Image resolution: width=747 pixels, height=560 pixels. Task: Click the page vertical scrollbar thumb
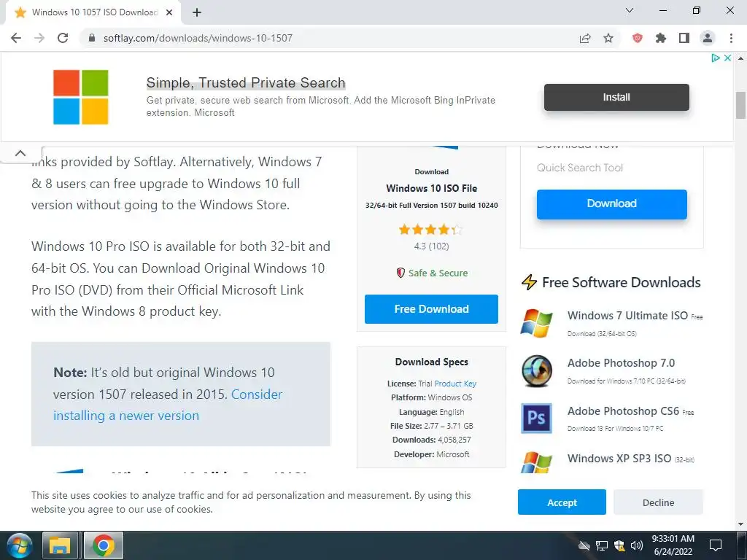(x=740, y=105)
